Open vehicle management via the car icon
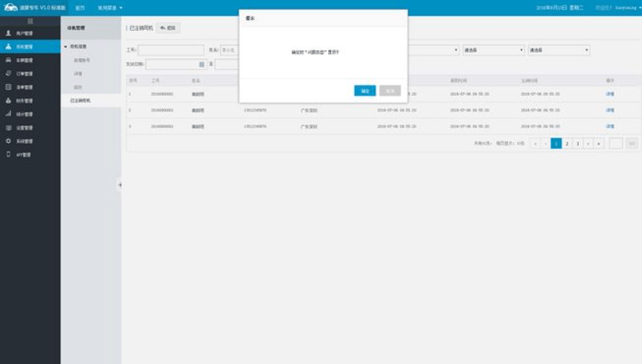Viewport: 642px width, 364px height. pos(8,61)
